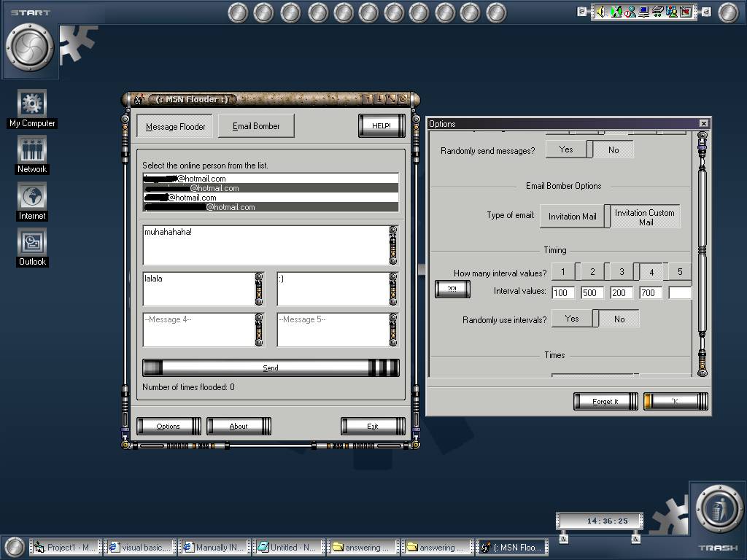
Task: Click the round Start button
Action: pyautogui.click(x=29, y=47)
